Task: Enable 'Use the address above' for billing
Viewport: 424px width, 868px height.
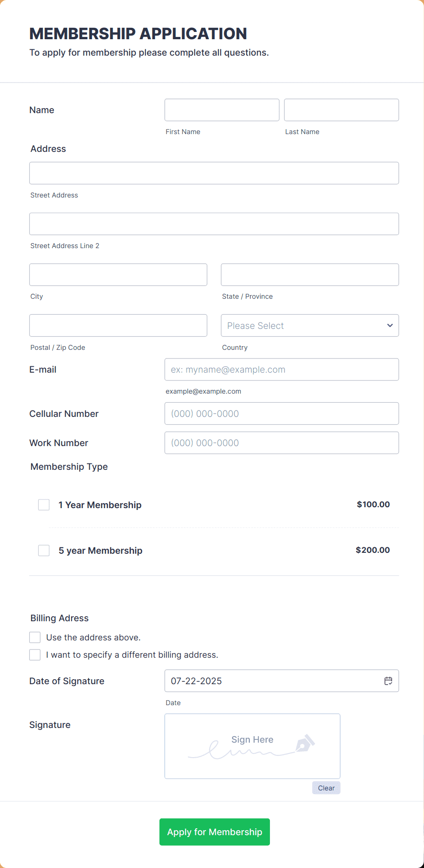Action: click(35, 637)
